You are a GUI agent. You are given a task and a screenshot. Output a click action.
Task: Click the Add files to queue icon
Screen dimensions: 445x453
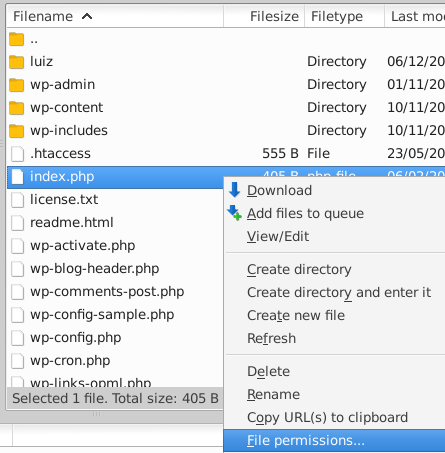click(x=234, y=213)
